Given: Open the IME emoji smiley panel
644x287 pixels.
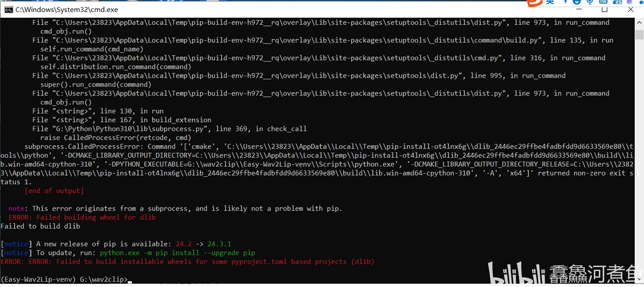Looking at the screenshot, I should click(578, 3).
